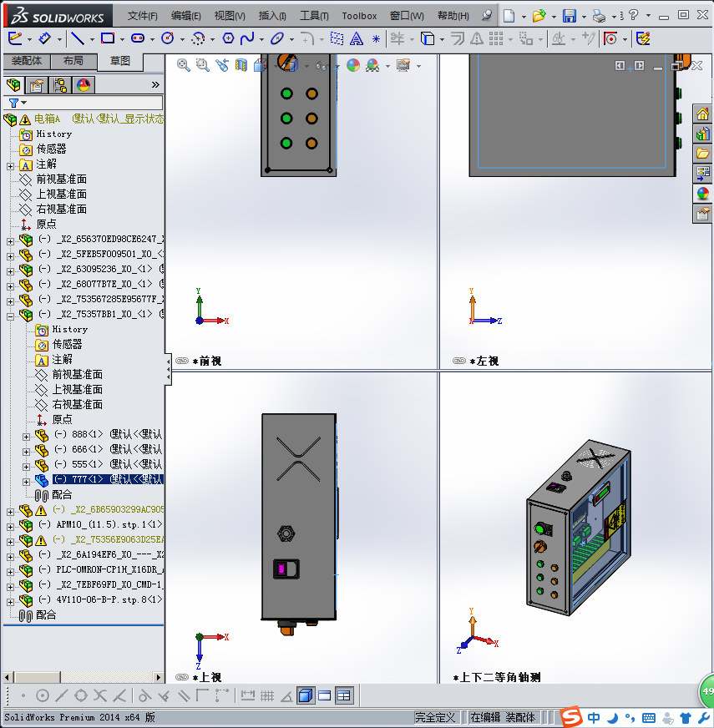
Task: Pick the Corner Rectangle tool
Action: [x=108, y=38]
